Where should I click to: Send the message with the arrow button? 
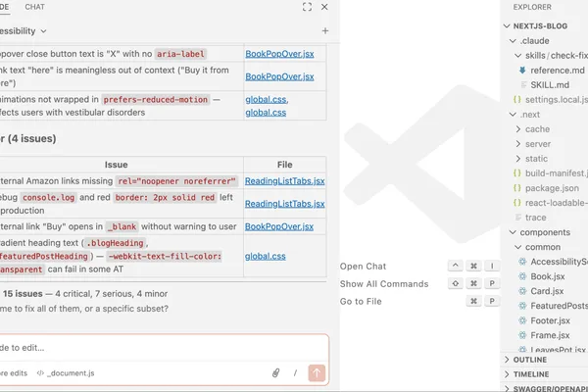coord(317,372)
